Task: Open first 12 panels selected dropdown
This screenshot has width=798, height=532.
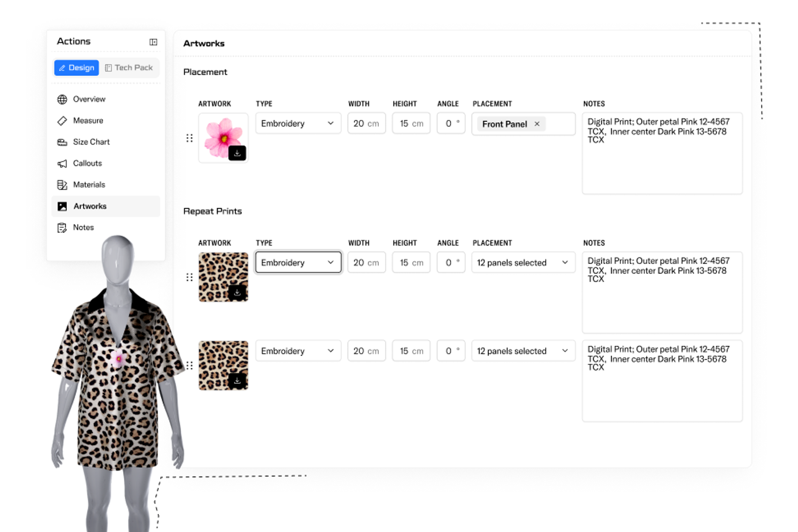Action: point(523,262)
